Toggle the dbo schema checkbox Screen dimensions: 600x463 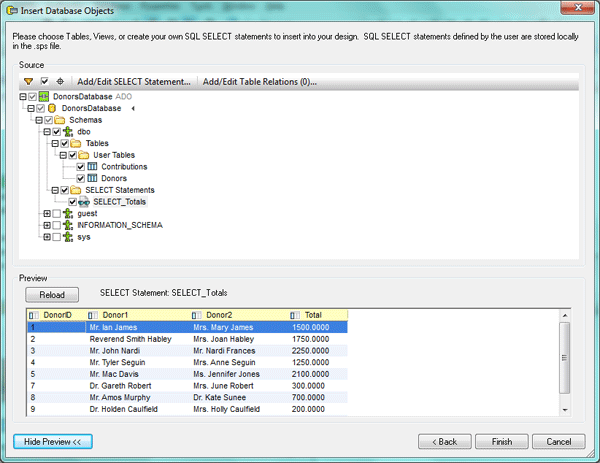point(56,132)
